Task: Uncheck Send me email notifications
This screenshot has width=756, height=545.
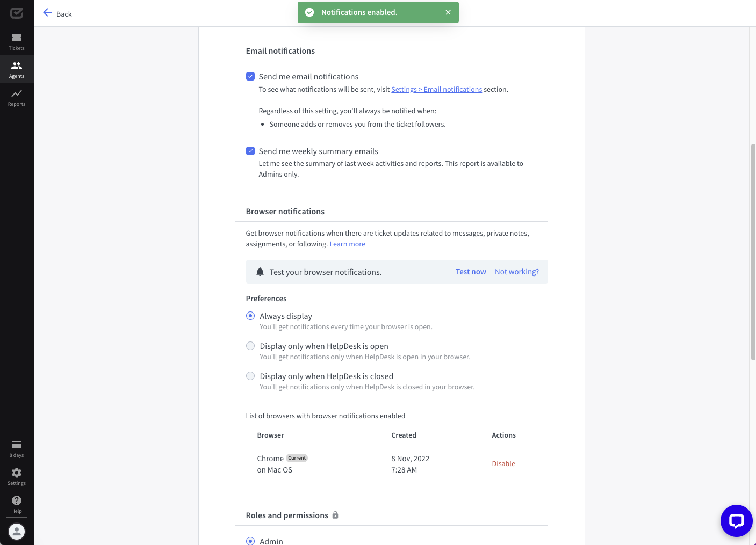Action: [250, 76]
